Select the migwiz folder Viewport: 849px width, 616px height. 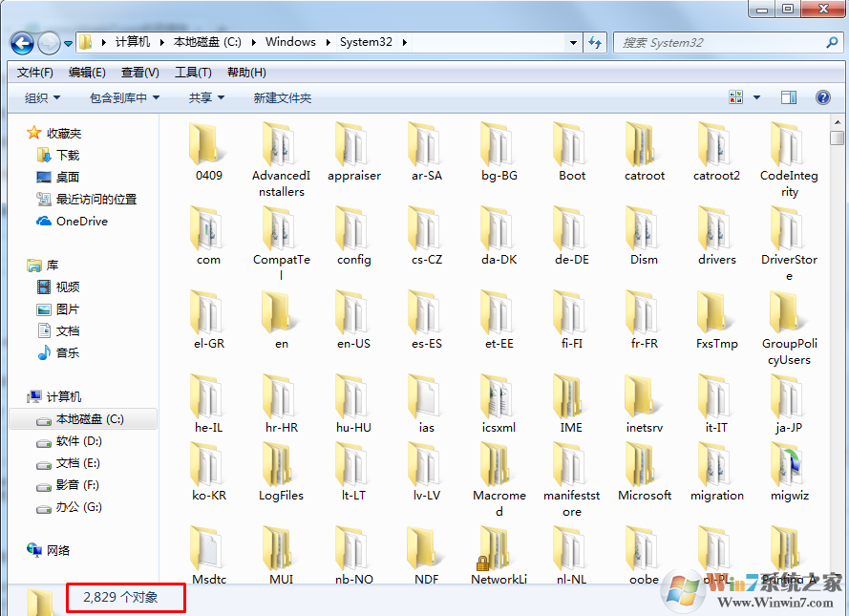[789, 472]
